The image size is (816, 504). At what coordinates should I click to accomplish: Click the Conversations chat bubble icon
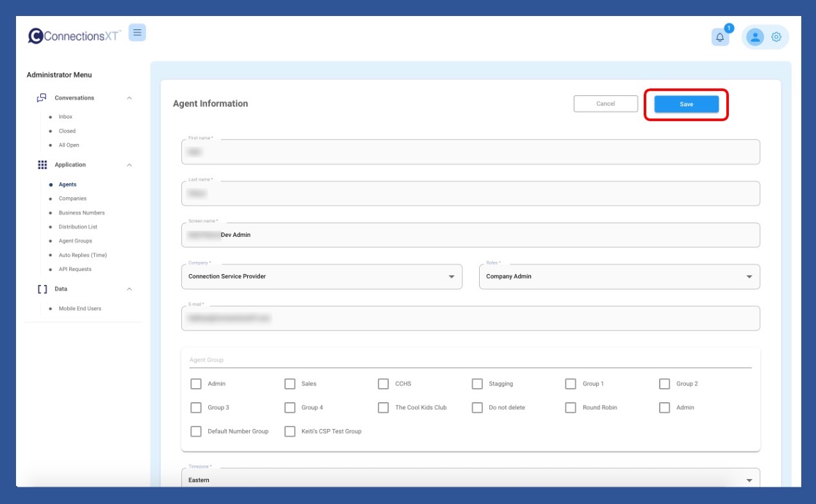click(x=42, y=98)
